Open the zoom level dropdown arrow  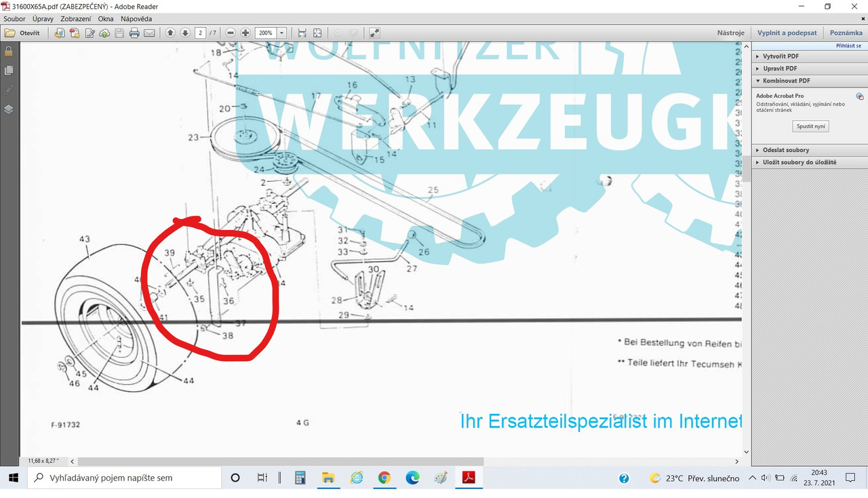tap(282, 33)
